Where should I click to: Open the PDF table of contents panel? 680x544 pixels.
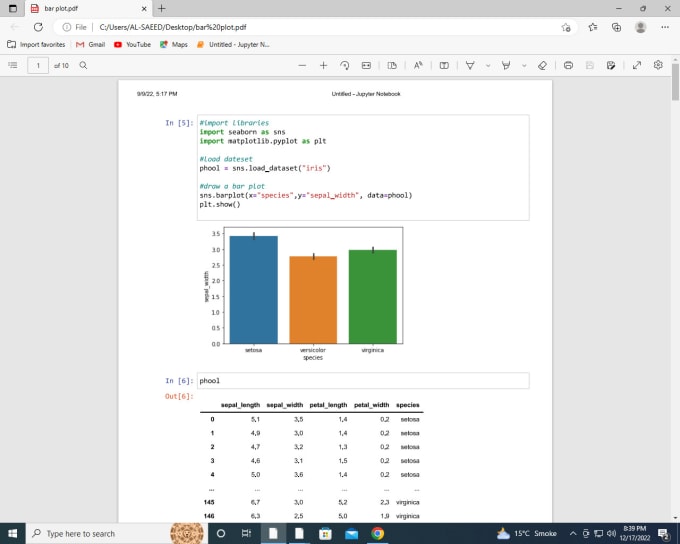[13, 66]
